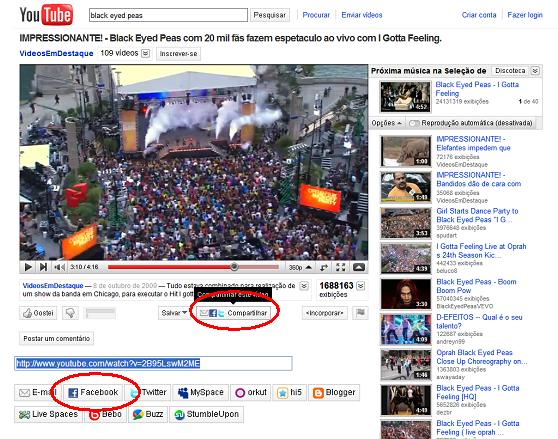Share the video on Blogger
Screen dimensions: 558x439
click(334, 392)
